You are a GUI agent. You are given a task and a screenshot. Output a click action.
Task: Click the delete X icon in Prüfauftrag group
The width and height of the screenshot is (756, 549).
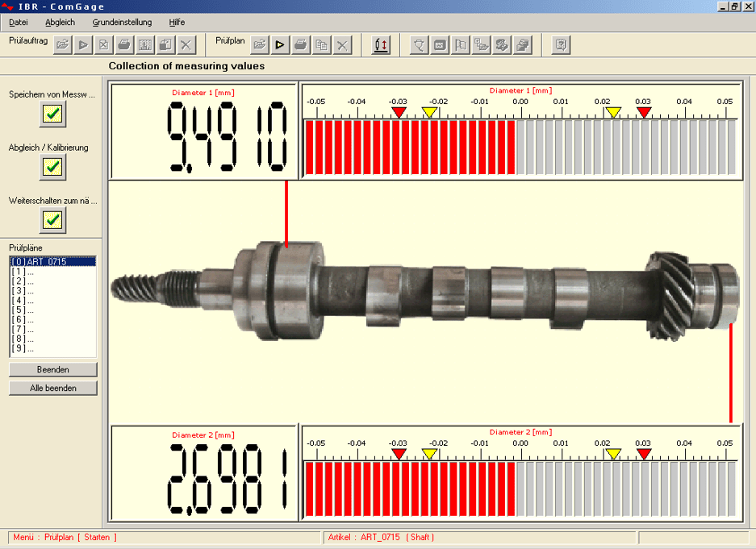tap(186, 45)
